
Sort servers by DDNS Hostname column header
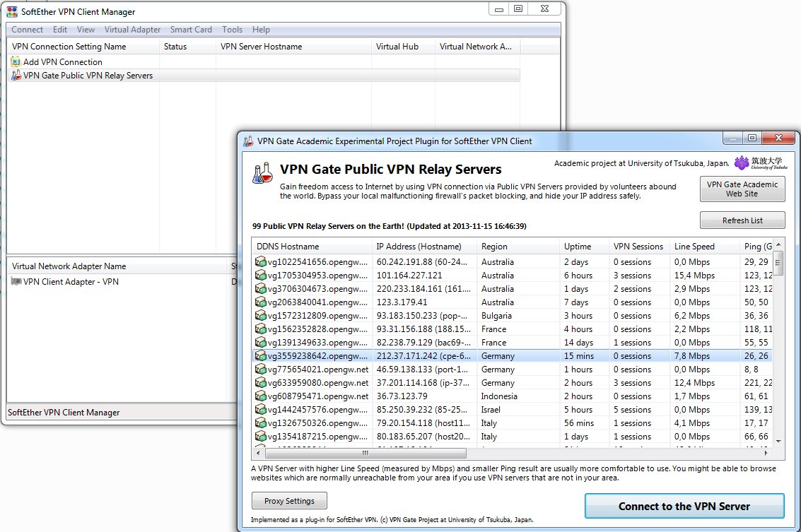pyautogui.click(x=312, y=246)
